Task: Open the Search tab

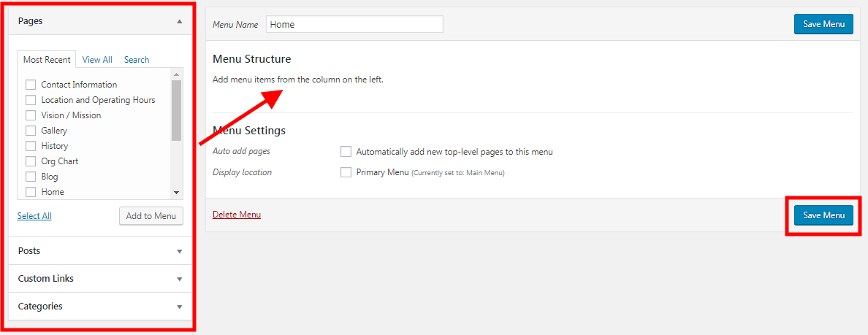Action: 137,60
